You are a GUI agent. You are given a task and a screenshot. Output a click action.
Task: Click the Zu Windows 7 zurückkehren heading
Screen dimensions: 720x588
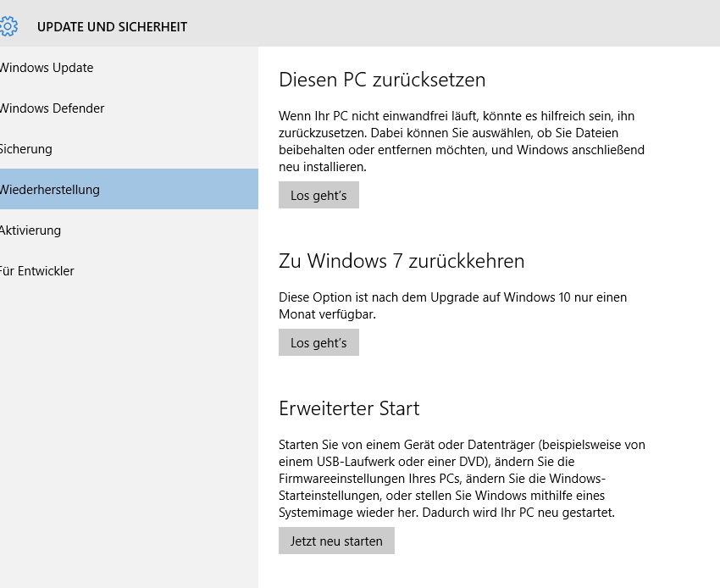tap(402, 261)
